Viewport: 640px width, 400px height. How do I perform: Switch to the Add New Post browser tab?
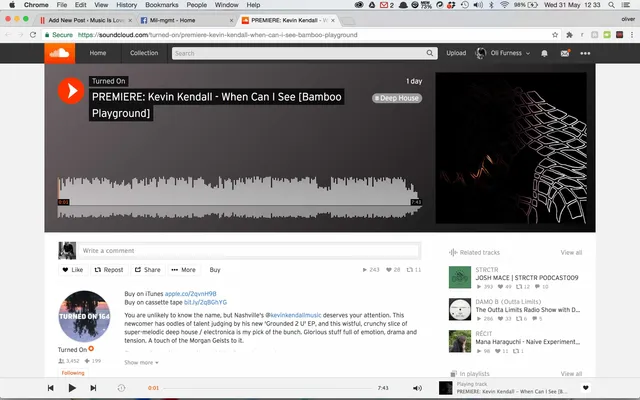pyautogui.click(x=86, y=20)
